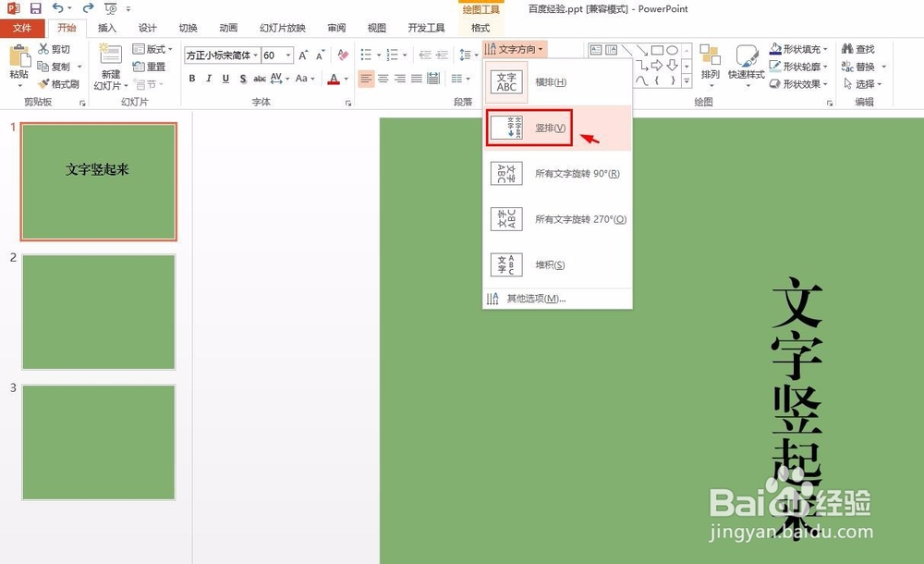Switch to the 插入 ribbon tab
This screenshot has width=924, height=564.
pos(105,28)
